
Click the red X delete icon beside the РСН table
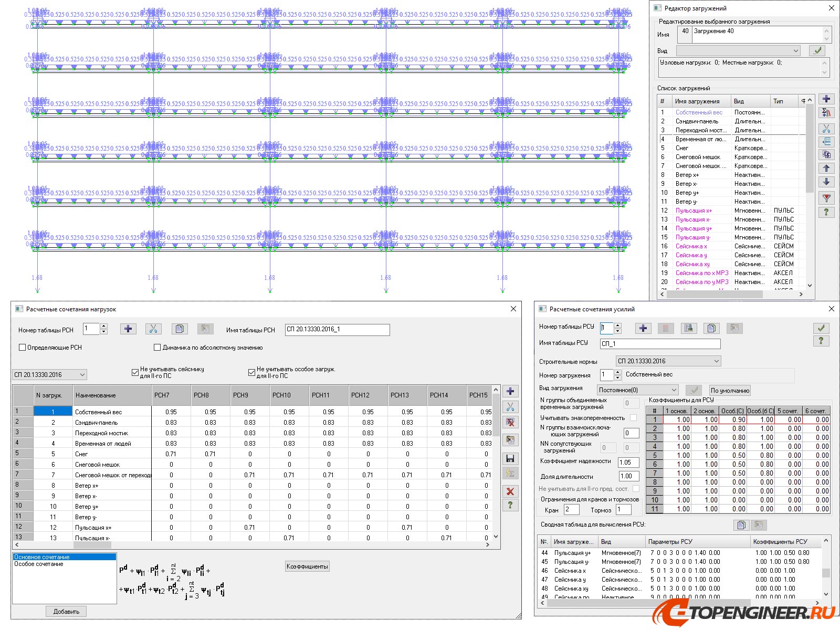coord(510,491)
